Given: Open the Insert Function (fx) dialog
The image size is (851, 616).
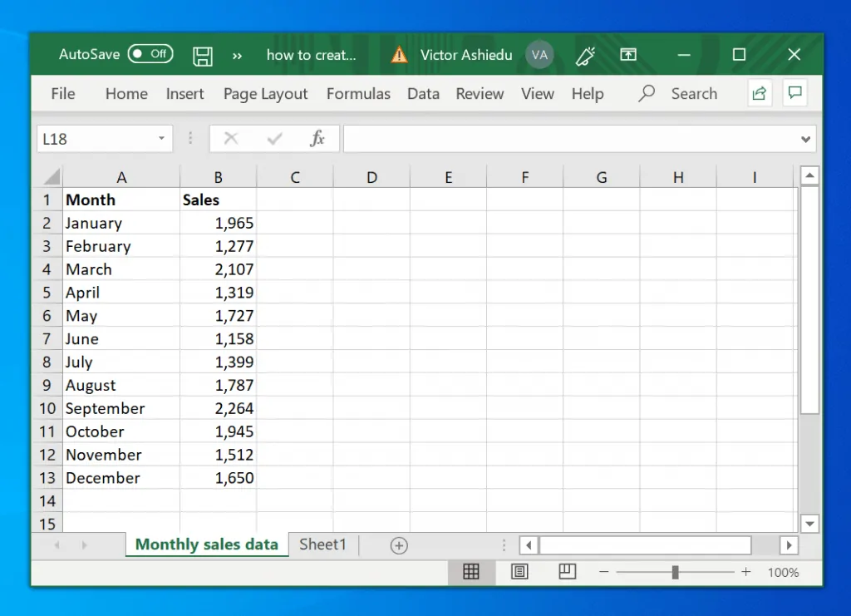Looking at the screenshot, I should [318, 139].
